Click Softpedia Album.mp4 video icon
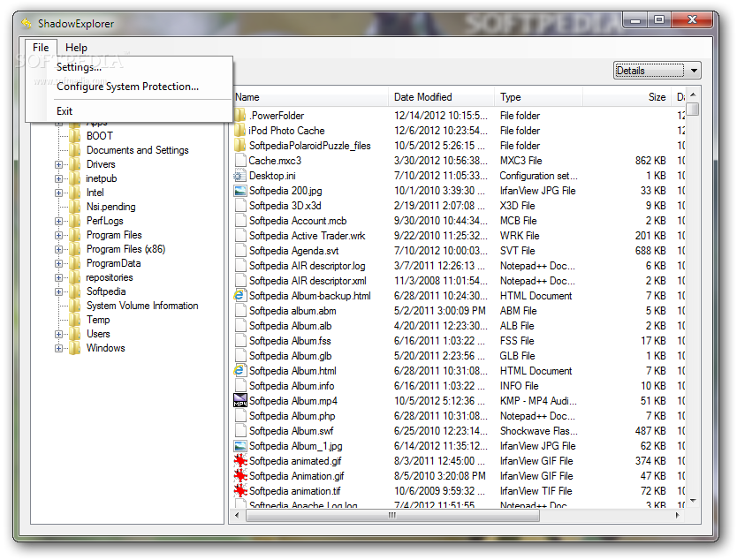Image resolution: width=737 pixels, height=560 pixels. (x=240, y=401)
